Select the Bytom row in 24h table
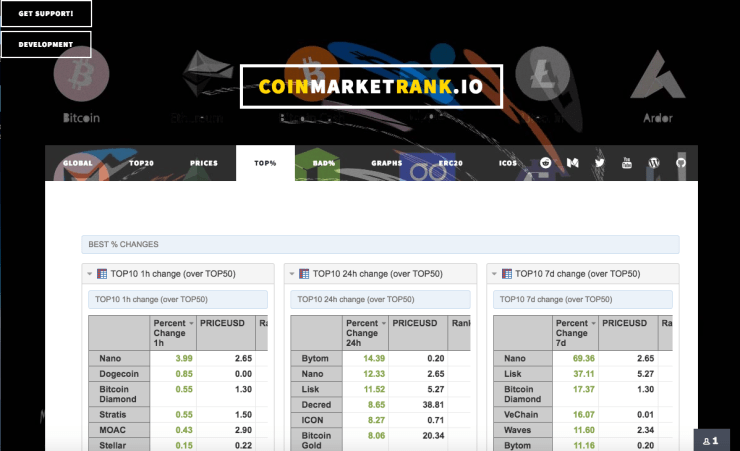 315,358
